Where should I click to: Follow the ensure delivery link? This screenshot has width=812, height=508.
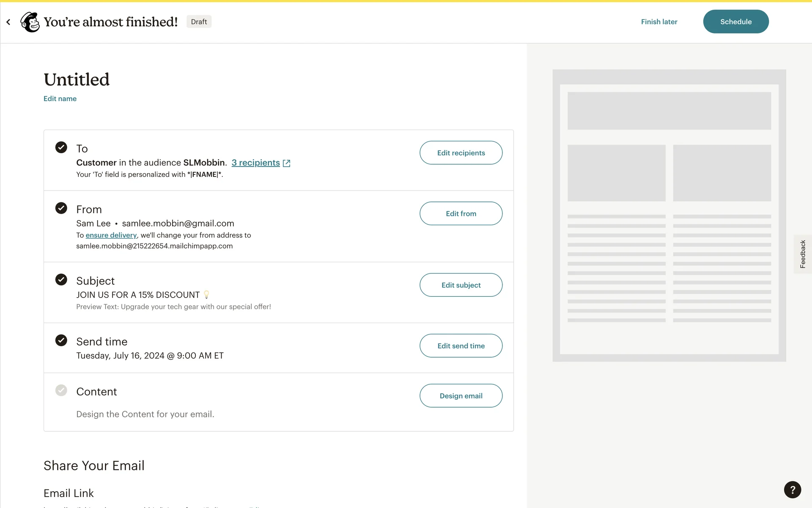tap(111, 235)
